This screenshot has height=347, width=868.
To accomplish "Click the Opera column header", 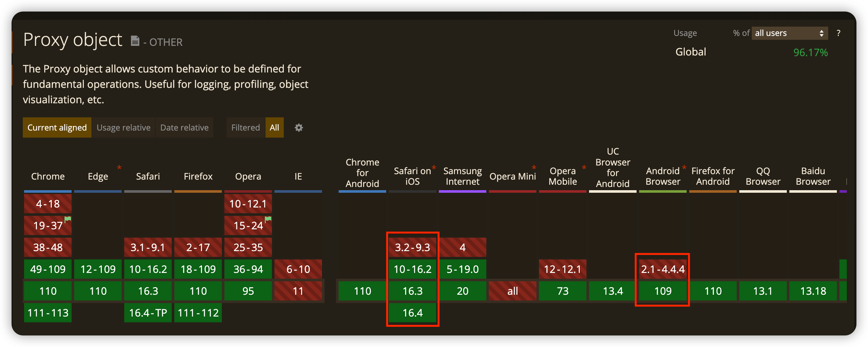I will click(248, 176).
